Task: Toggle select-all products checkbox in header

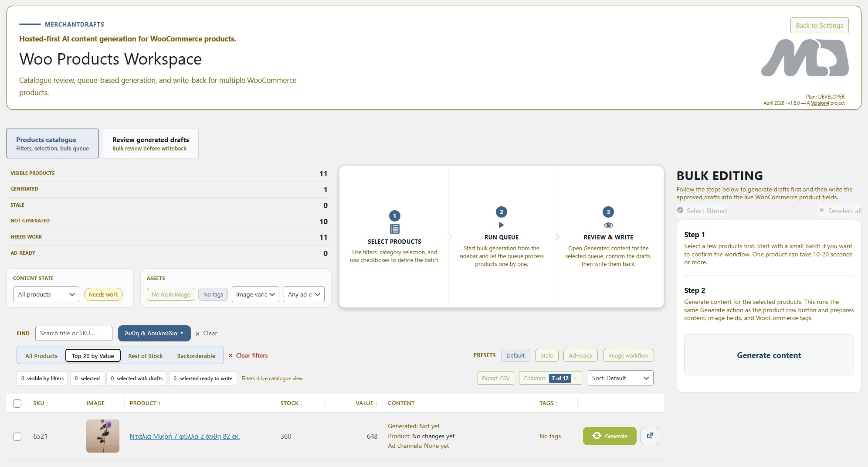Action: pyautogui.click(x=17, y=403)
